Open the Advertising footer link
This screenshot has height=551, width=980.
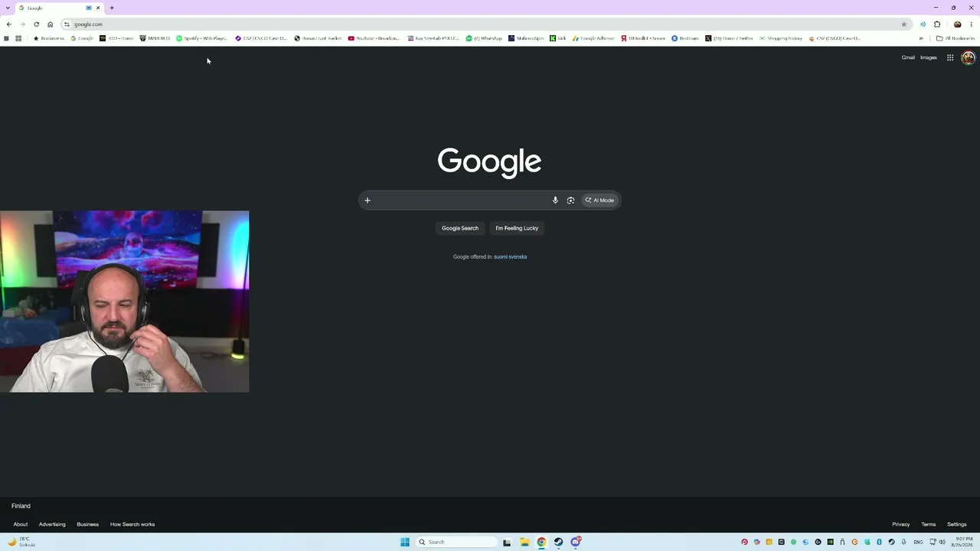click(x=52, y=524)
